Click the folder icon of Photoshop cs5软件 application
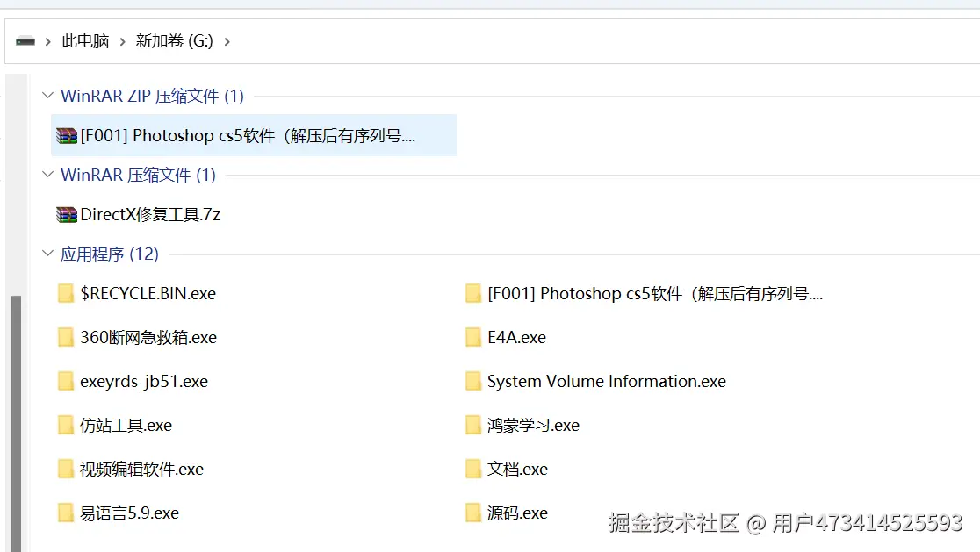 (473, 293)
